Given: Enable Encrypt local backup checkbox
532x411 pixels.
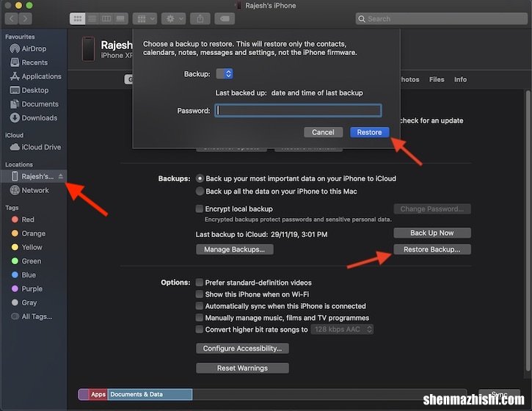Looking at the screenshot, I should (200, 208).
